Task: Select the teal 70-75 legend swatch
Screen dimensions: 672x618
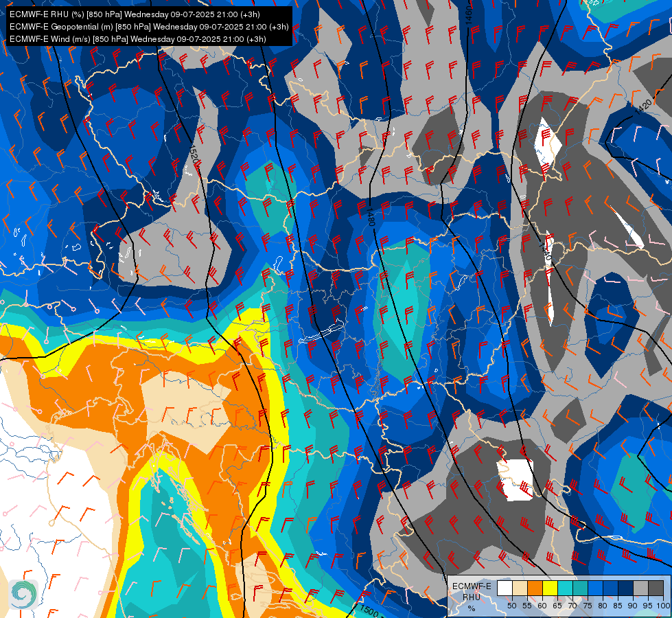Action: click(x=580, y=588)
